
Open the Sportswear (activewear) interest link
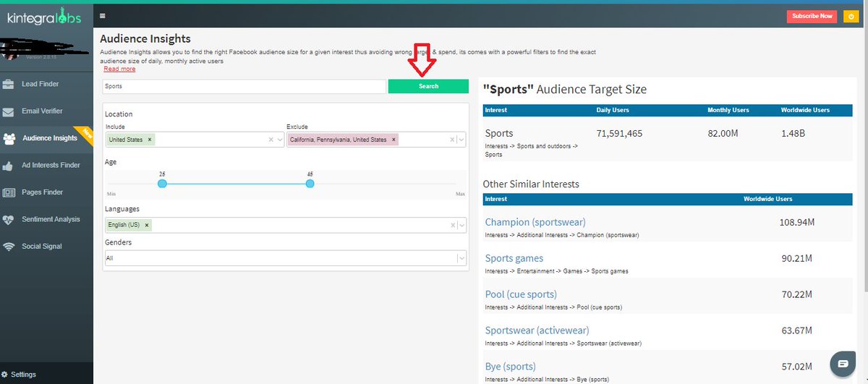tap(537, 330)
